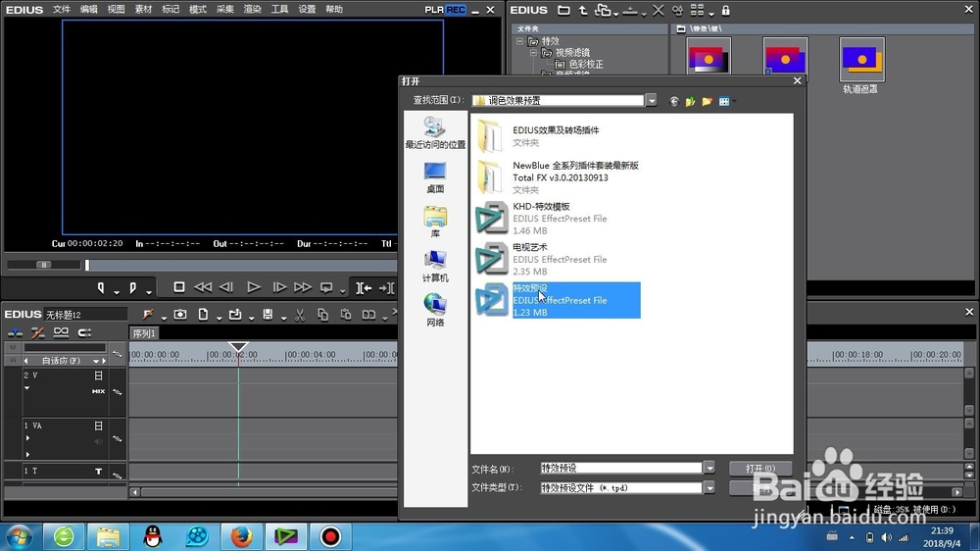Click the paste icon in timeline toolbar
980x551 pixels.
point(346,315)
